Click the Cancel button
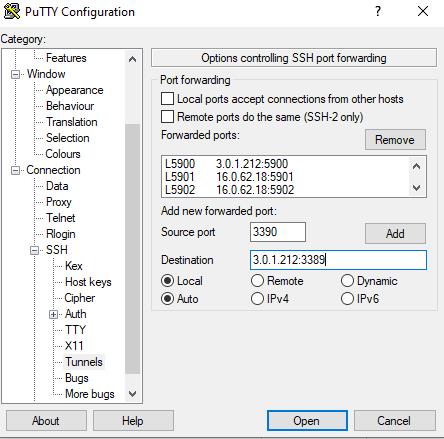The width and height of the screenshot is (444, 439). tap(394, 421)
